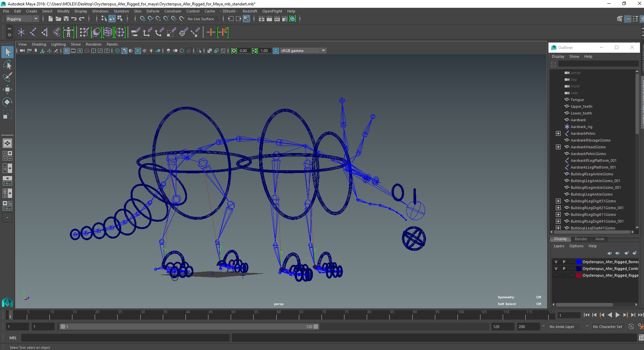Click the Parent constraint shelf icon

coord(135,32)
